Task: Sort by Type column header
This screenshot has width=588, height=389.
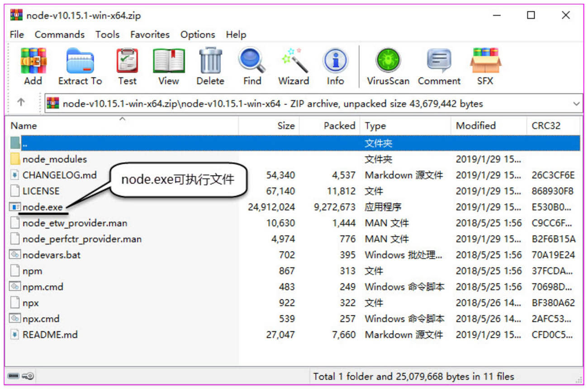Action: tap(406, 125)
